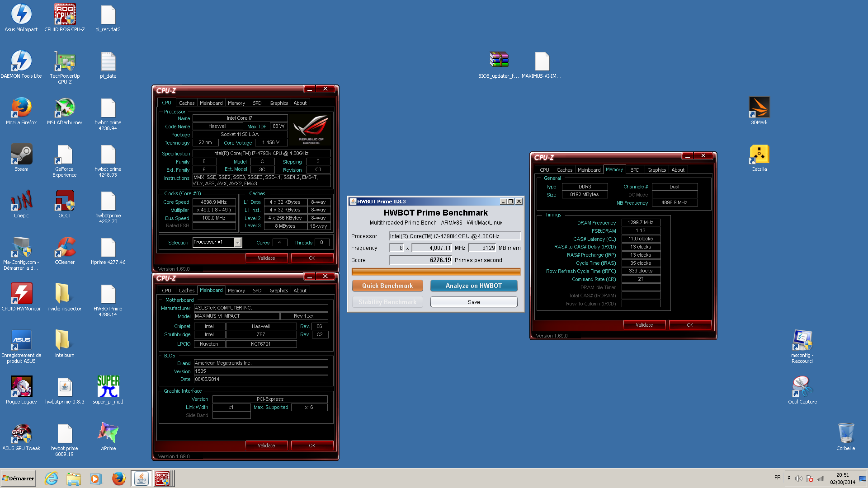Click OK in the Mainboard CPU-Z window
This screenshot has height=488, width=868.
pyautogui.click(x=312, y=446)
